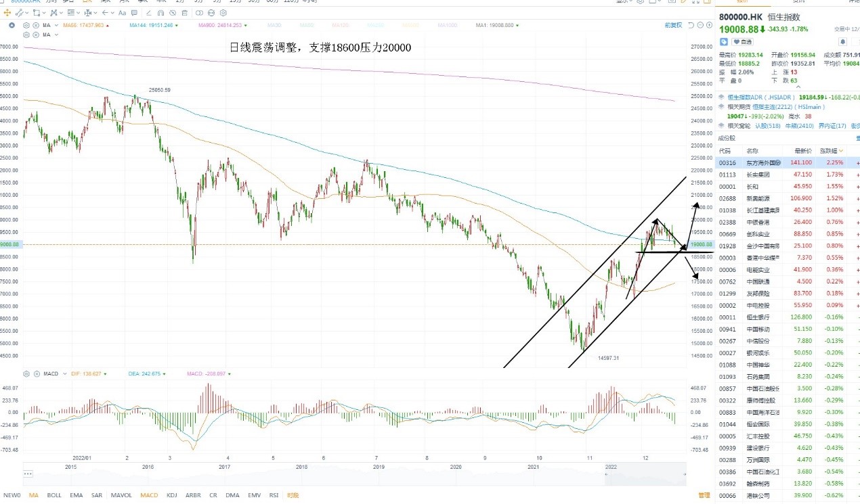
Task: Select 汇丰控股 row in constituents list
Action: pyautogui.click(x=788, y=436)
